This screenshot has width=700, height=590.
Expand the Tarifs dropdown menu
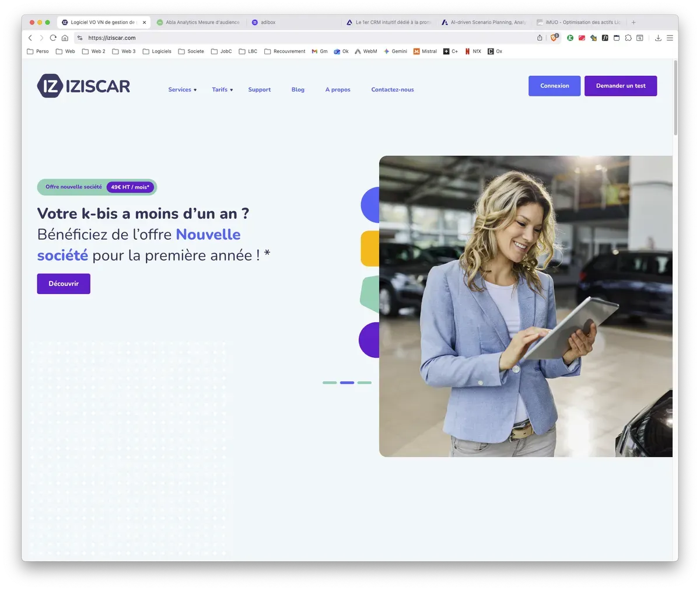point(222,90)
